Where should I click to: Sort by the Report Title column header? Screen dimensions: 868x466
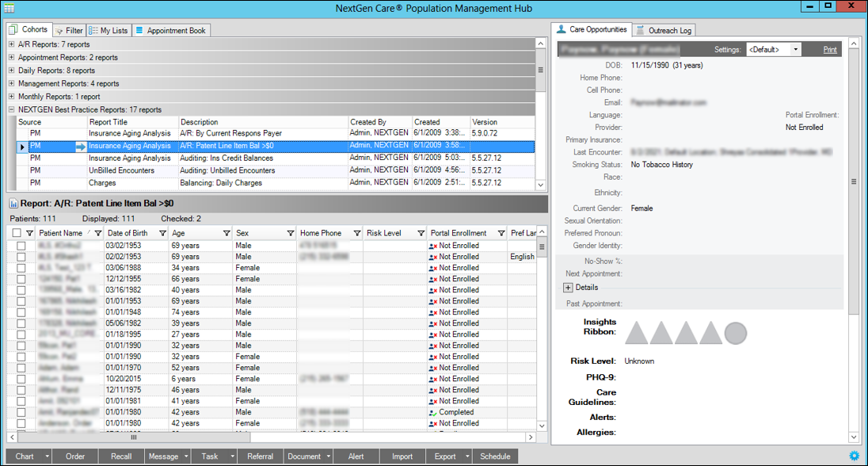[132, 122]
